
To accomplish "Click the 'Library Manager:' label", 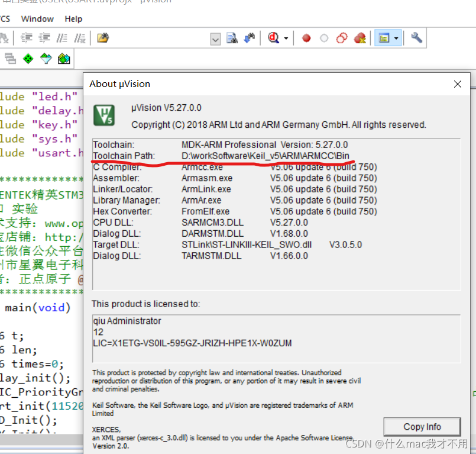I will coord(127,201).
